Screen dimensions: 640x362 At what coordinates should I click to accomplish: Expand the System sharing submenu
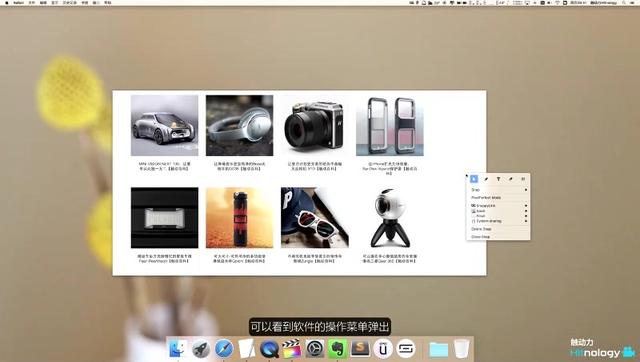point(498,221)
